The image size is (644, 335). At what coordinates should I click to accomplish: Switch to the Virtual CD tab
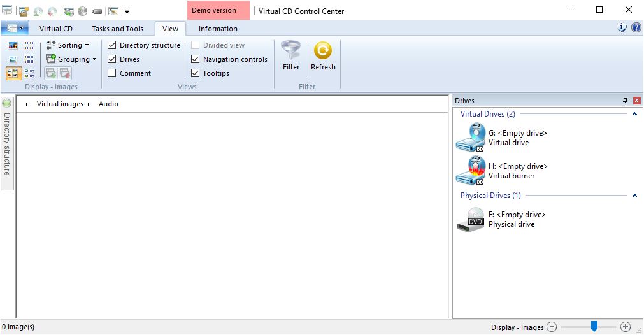(x=56, y=29)
